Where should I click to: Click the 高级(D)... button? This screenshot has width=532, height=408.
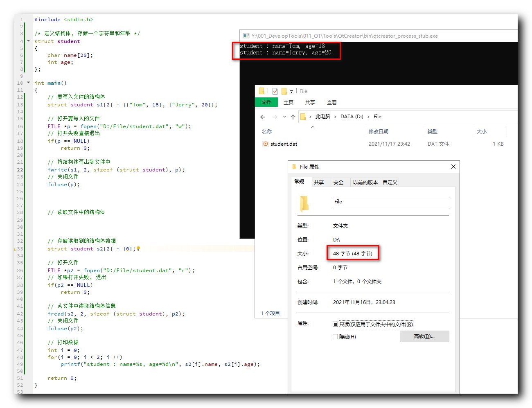(424, 336)
